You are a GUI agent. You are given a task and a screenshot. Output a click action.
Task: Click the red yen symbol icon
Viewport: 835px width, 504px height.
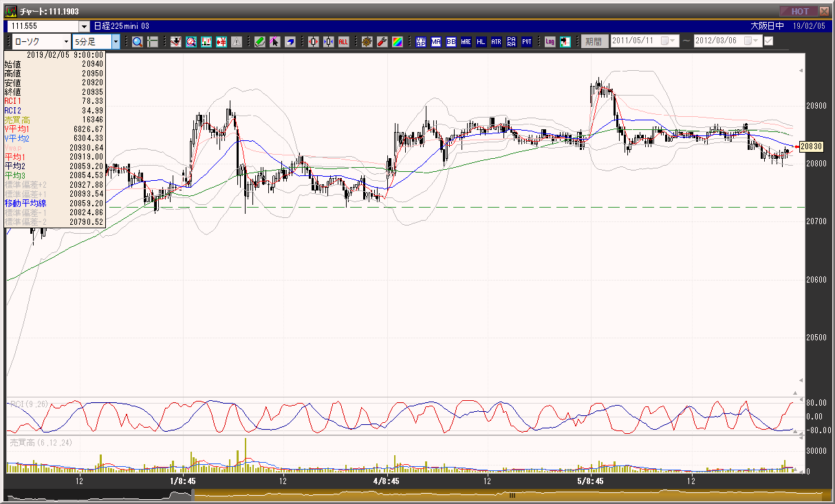pyautogui.click(x=221, y=42)
